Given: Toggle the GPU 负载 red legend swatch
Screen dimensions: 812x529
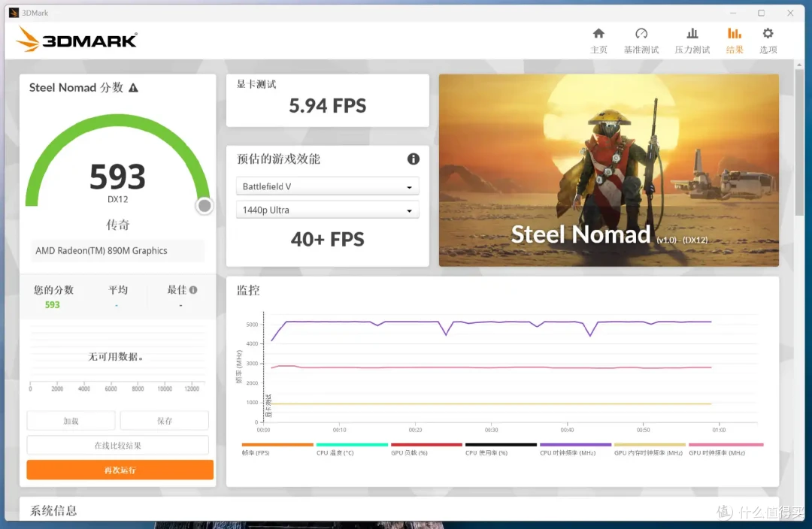Looking at the screenshot, I should click(426, 445).
